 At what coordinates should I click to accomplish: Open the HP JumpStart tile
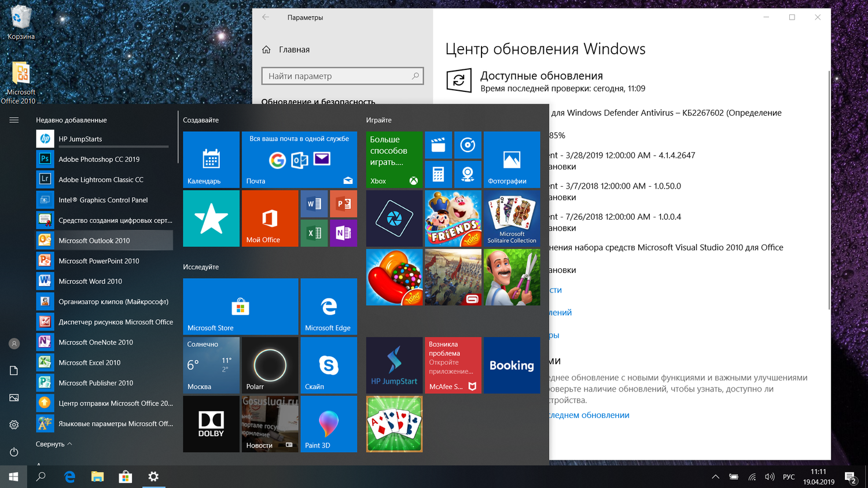point(394,365)
